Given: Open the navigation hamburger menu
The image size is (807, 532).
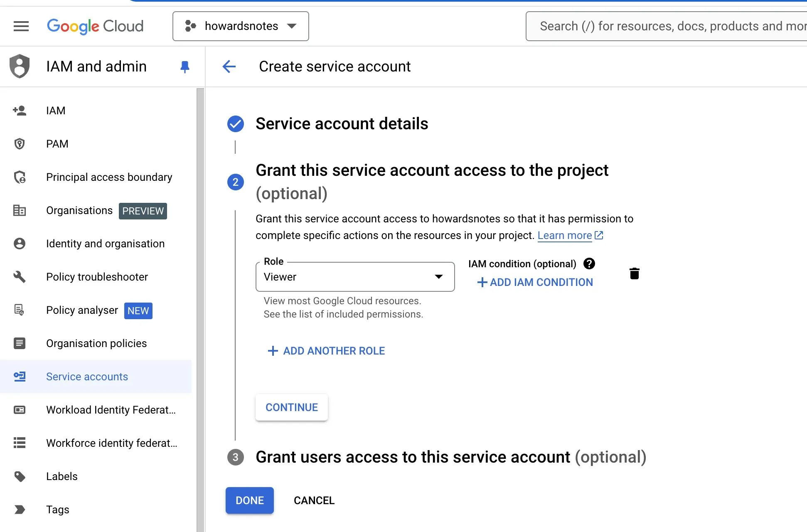Looking at the screenshot, I should pos(21,26).
